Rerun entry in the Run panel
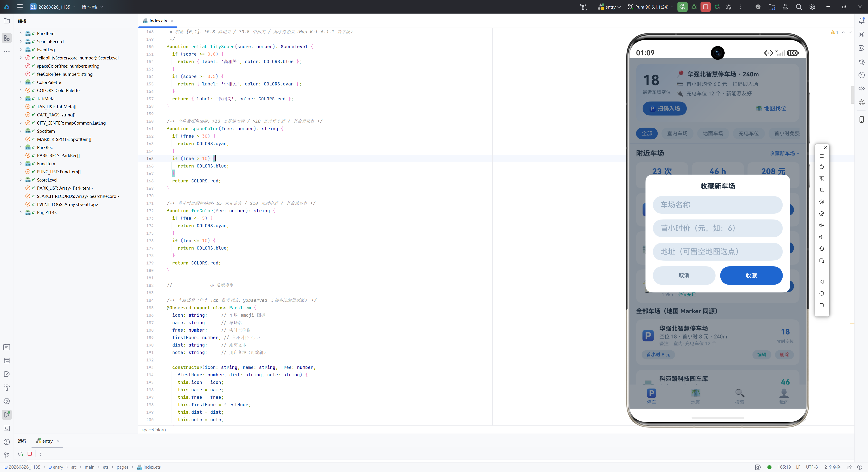The height and width of the screenshot is (472, 868). click(21, 454)
